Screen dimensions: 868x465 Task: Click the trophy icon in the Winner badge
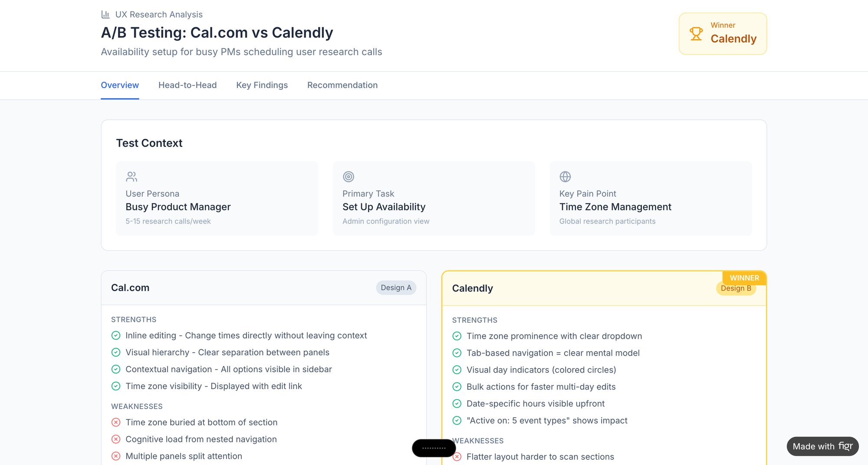tap(696, 33)
